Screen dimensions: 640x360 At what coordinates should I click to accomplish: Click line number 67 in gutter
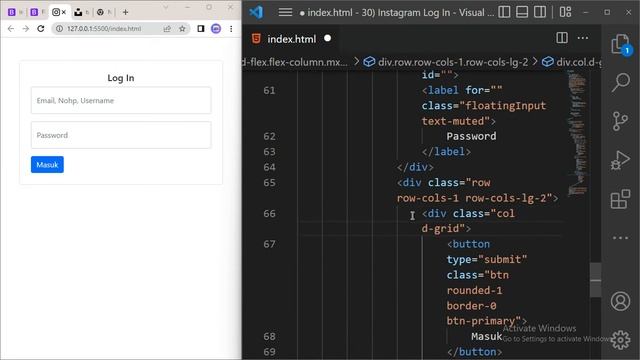click(x=269, y=244)
